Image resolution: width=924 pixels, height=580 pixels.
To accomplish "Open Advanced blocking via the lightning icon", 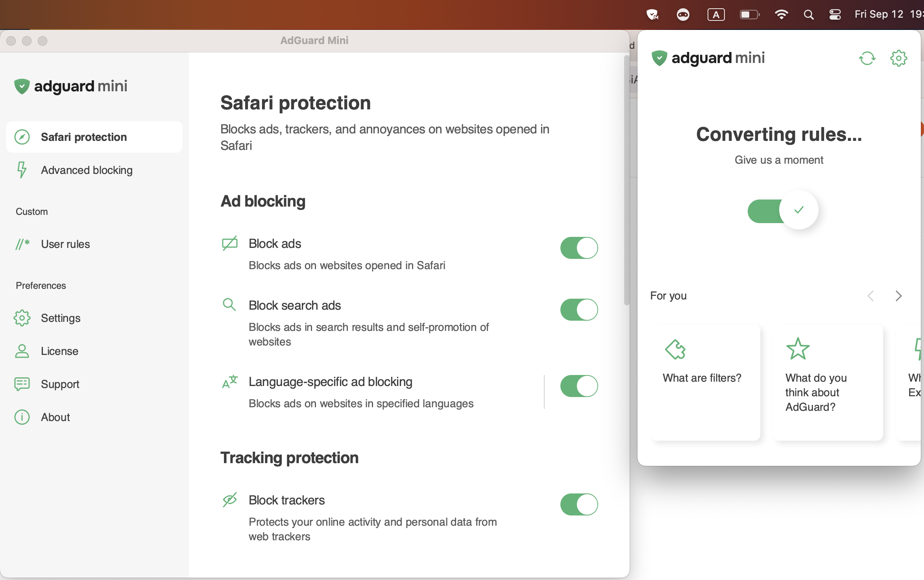I will 22,170.
